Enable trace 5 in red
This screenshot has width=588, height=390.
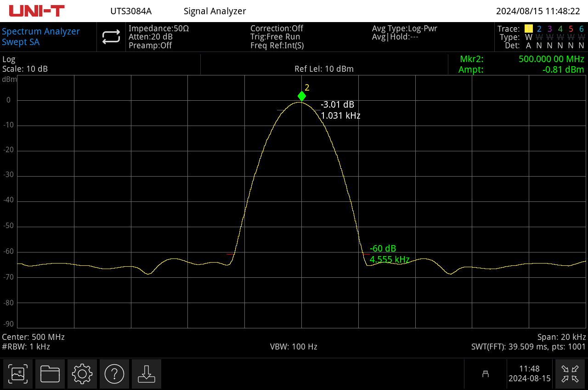571,29
